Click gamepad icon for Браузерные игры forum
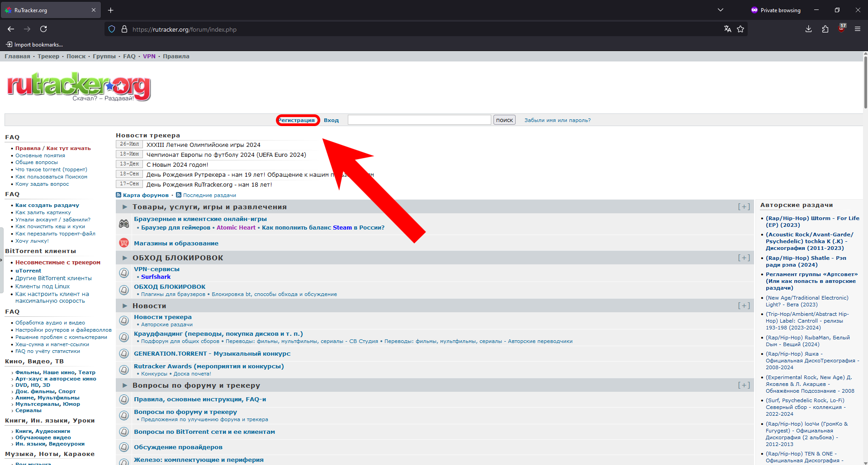Screen dimensions: 868x465 point(124,223)
